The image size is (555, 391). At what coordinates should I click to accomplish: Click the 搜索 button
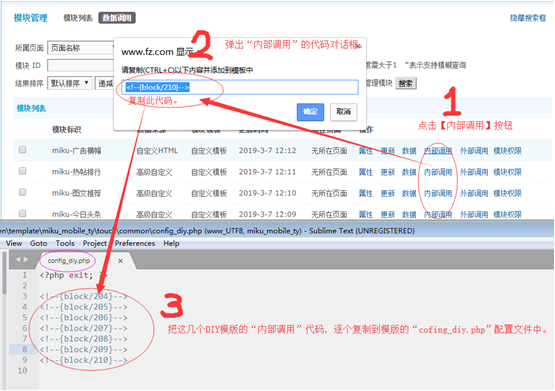pyautogui.click(x=406, y=84)
